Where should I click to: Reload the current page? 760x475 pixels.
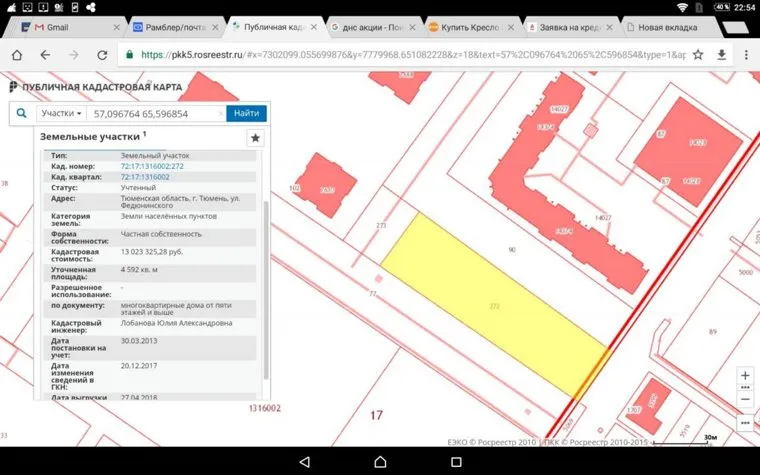[x=102, y=54]
